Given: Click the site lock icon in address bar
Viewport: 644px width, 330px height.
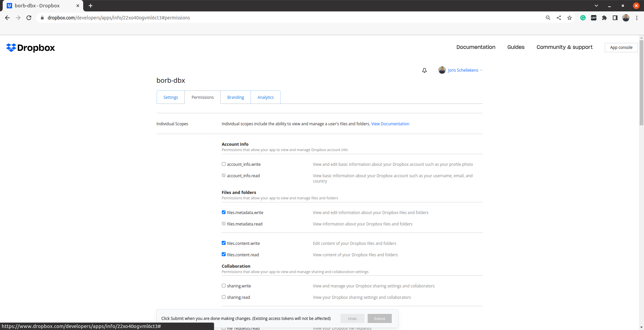Looking at the screenshot, I should coord(42,18).
